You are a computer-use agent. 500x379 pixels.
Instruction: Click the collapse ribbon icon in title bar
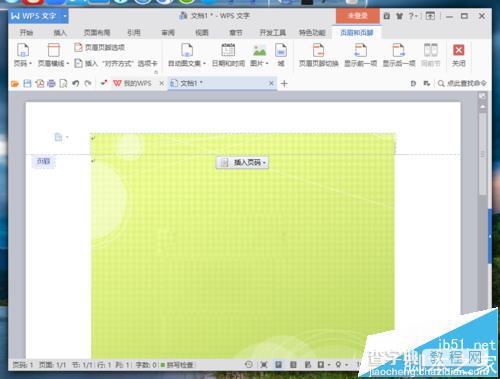430,16
